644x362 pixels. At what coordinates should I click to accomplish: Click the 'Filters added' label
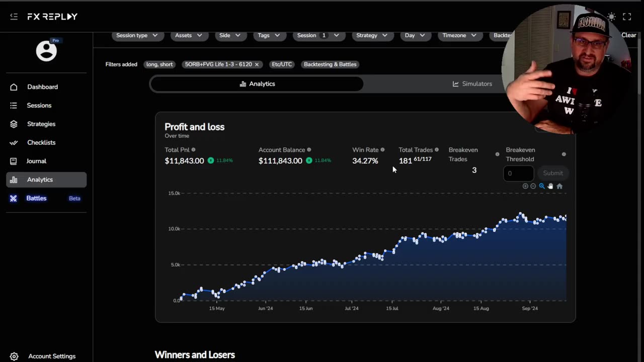[121, 64]
